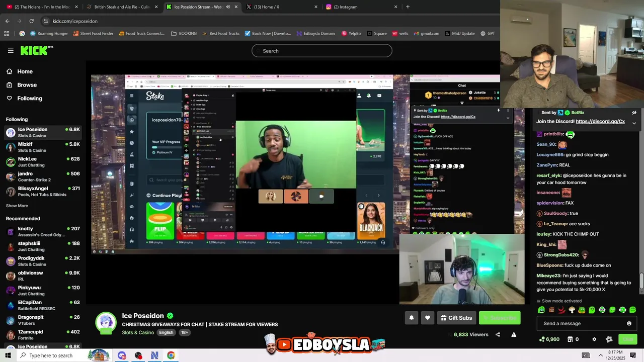Open the chat emoji picker
This screenshot has height=362, width=644.
pyautogui.click(x=629, y=323)
